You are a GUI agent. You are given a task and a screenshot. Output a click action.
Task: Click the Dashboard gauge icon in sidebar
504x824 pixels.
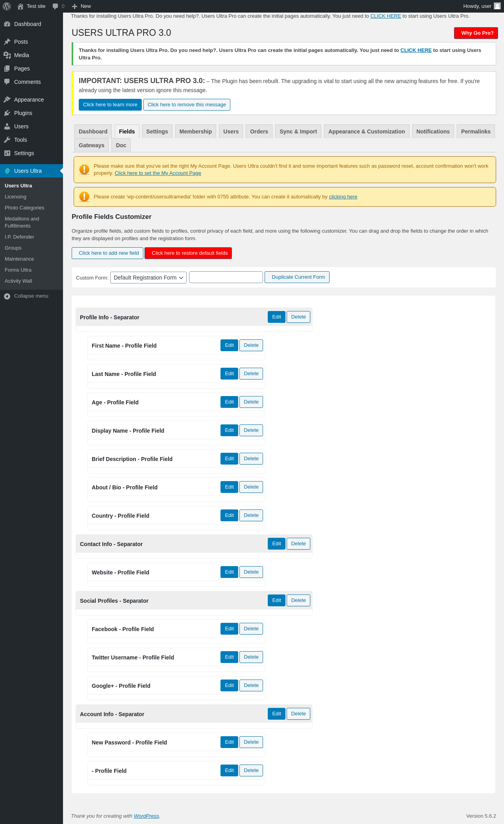[7, 24]
